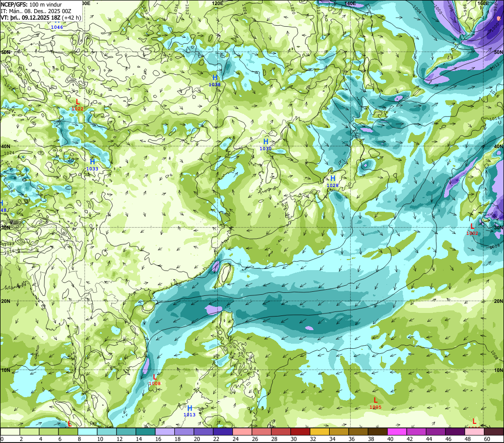Select the pink 24–26 legend swatch
The image size is (504, 443).
coord(242,431)
